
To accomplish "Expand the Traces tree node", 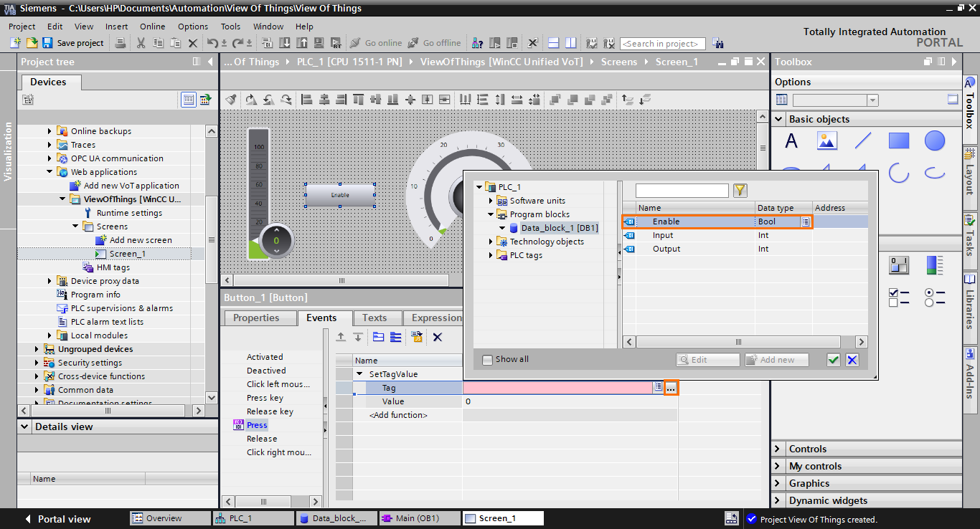I will click(x=50, y=145).
